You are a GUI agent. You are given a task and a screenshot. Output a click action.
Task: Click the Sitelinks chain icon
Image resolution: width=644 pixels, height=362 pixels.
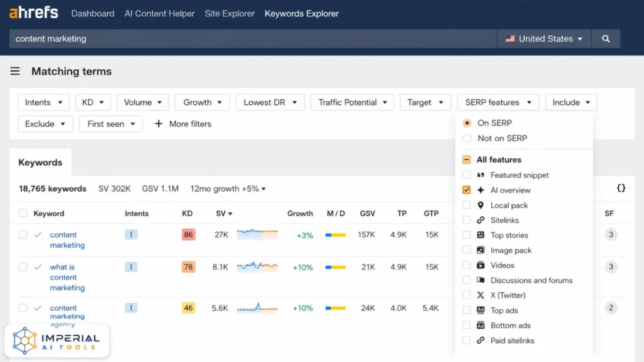(480, 221)
